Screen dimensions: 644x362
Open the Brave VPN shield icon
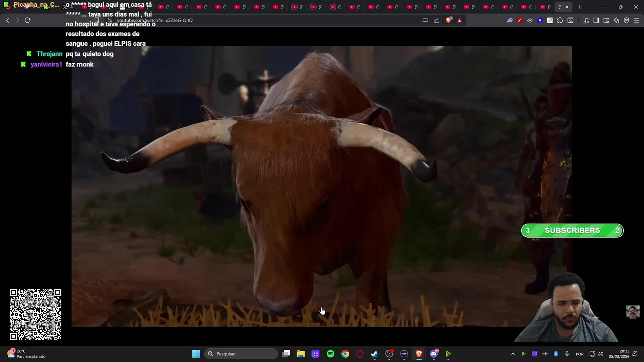[x=626, y=20]
